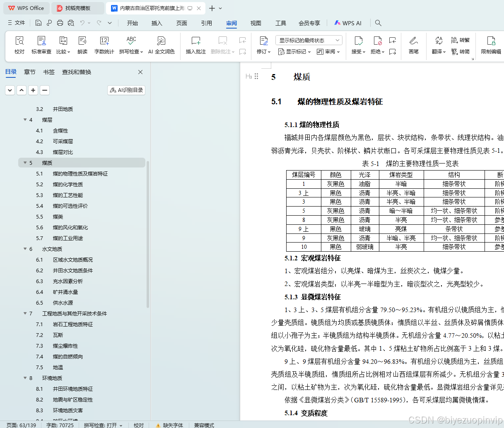Viewport: 504px width, 428px height.
Task: Click AI 全文润色 polish icon
Action: coord(162,41)
